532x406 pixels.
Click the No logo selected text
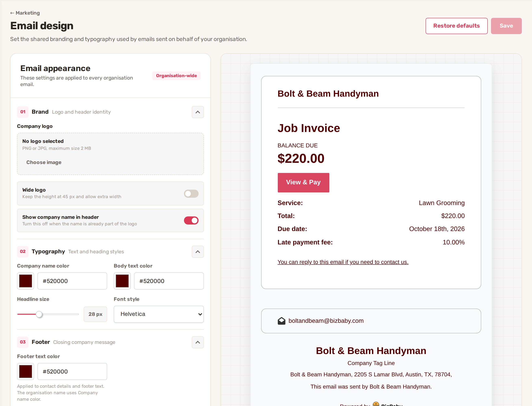(x=43, y=141)
